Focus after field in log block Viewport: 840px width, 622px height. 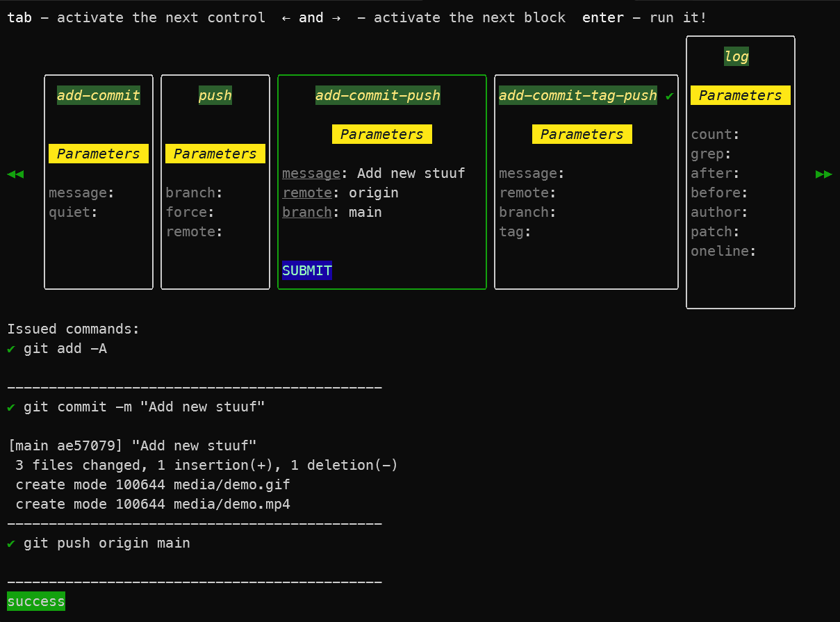point(716,173)
